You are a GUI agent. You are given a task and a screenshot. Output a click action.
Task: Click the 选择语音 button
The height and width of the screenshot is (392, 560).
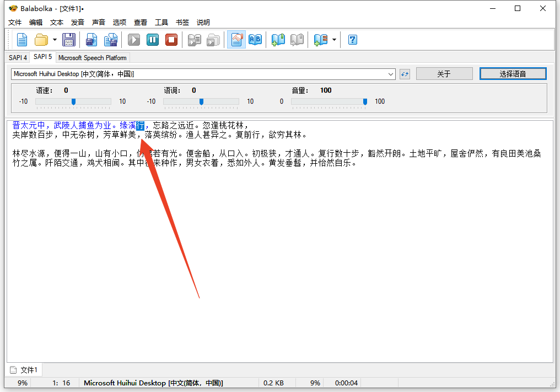click(x=513, y=74)
